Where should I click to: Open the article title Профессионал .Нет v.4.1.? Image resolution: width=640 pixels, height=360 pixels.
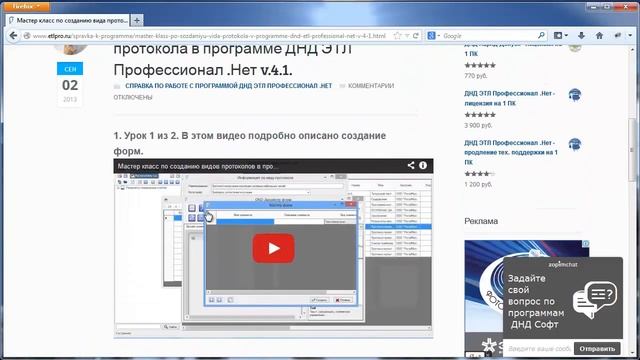click(x=203, y=70)
